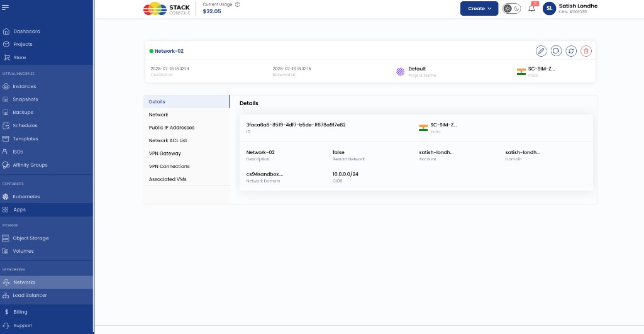Click the Load Balancer icon
Viewport: 644px width, 334px height.
(5, 296)
